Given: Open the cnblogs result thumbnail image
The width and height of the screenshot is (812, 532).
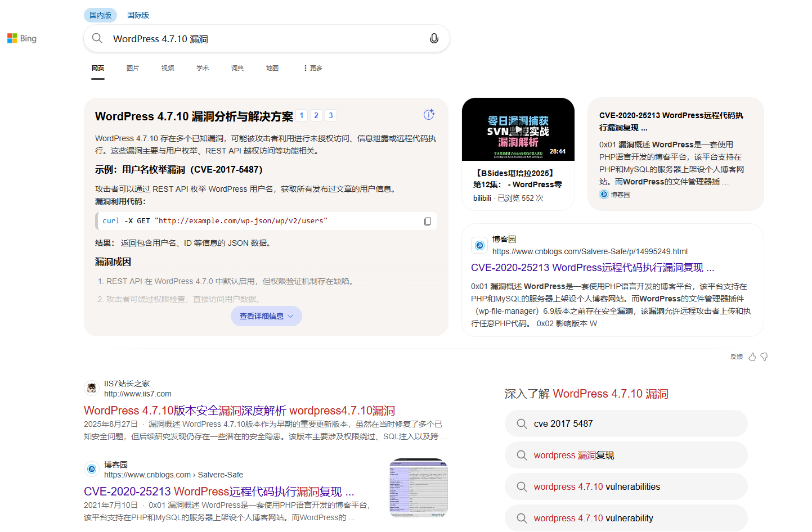Looking at the screenshot, I should (419, 488).
